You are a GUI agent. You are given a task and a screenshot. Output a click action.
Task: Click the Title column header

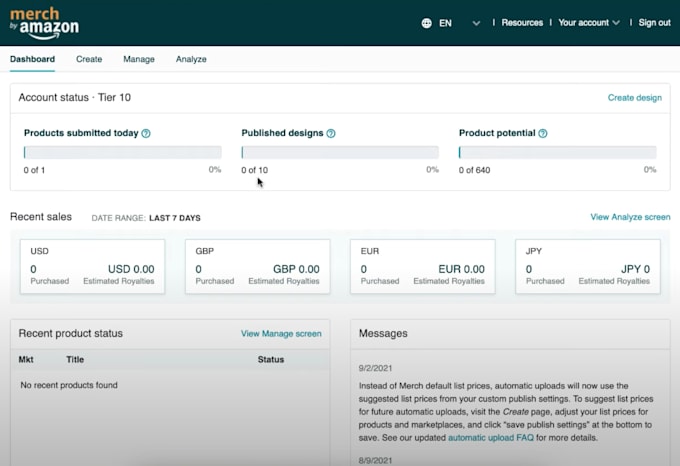coord(75,359)
